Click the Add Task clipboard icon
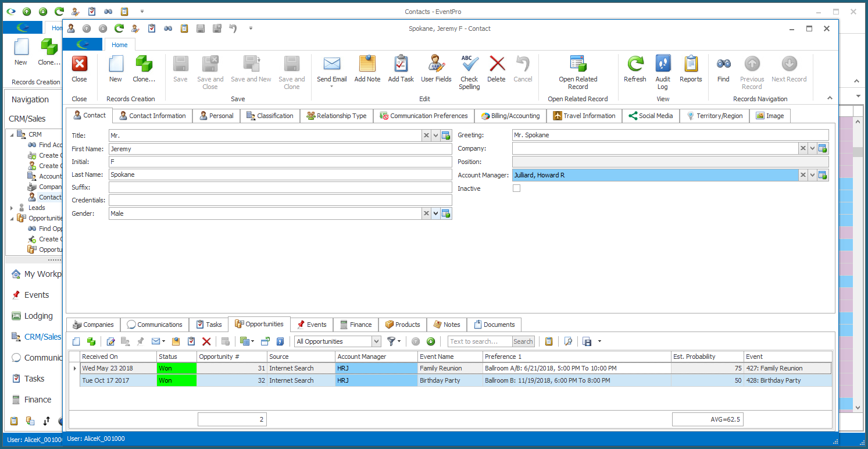Viewport: 868px width, 449px height. 401,64
